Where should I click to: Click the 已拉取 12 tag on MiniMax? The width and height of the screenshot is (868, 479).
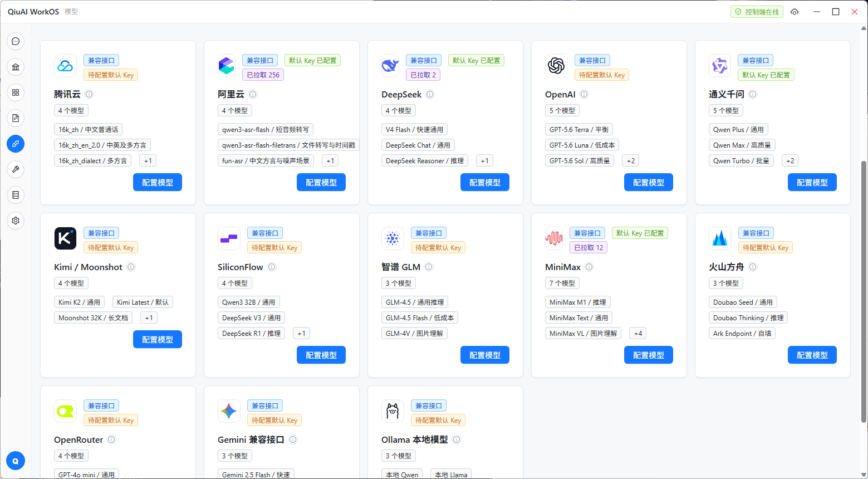(x=589, y=247)
